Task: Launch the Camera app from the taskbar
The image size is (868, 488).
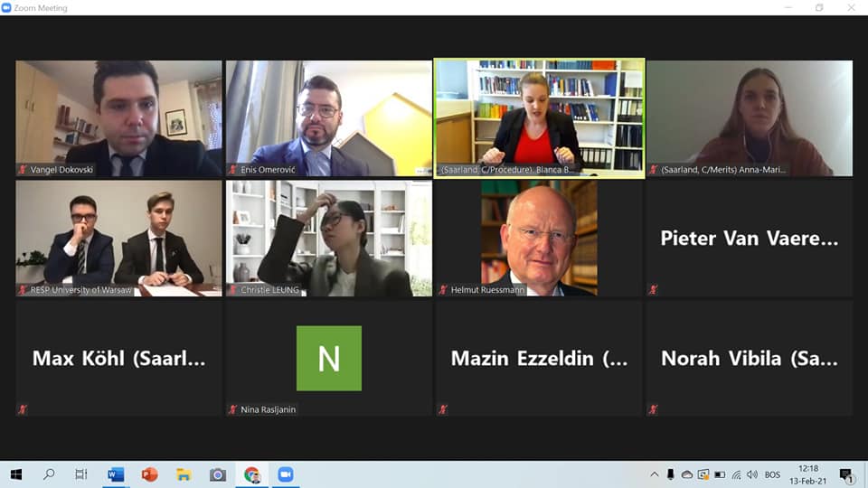Action: [x=218, y=474]
